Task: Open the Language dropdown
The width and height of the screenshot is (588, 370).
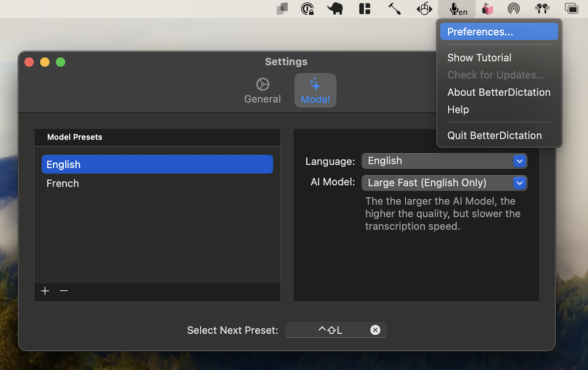Action: (x=444, y=161)
